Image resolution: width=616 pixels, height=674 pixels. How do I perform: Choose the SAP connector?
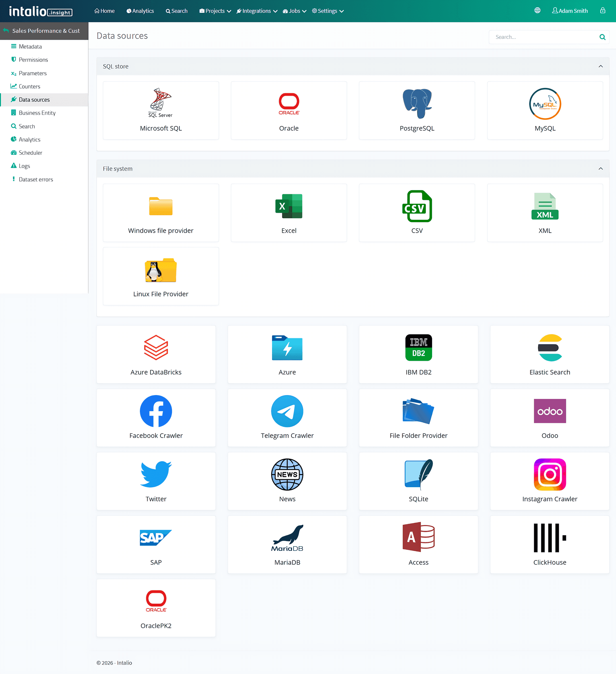click(x=156, y=545)
